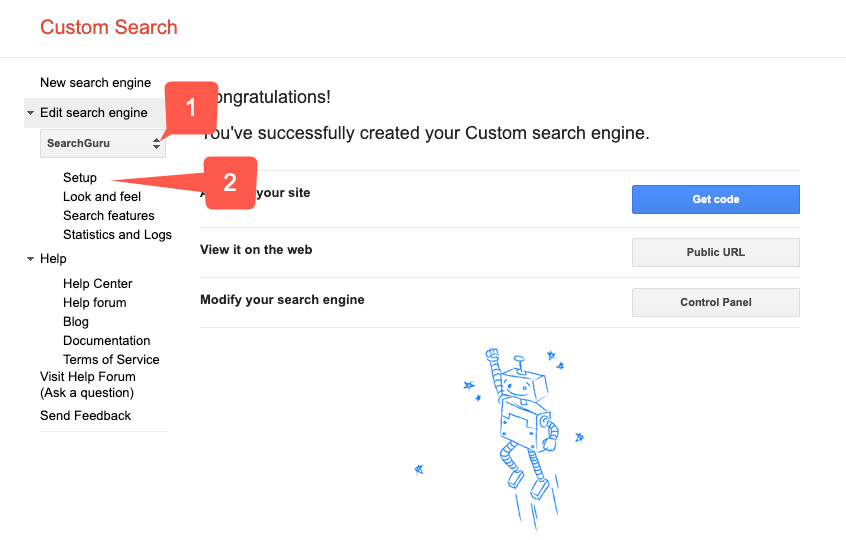The image size is (846, 540).
Task: Open the Control Panel button
Action: pos(715,302)
